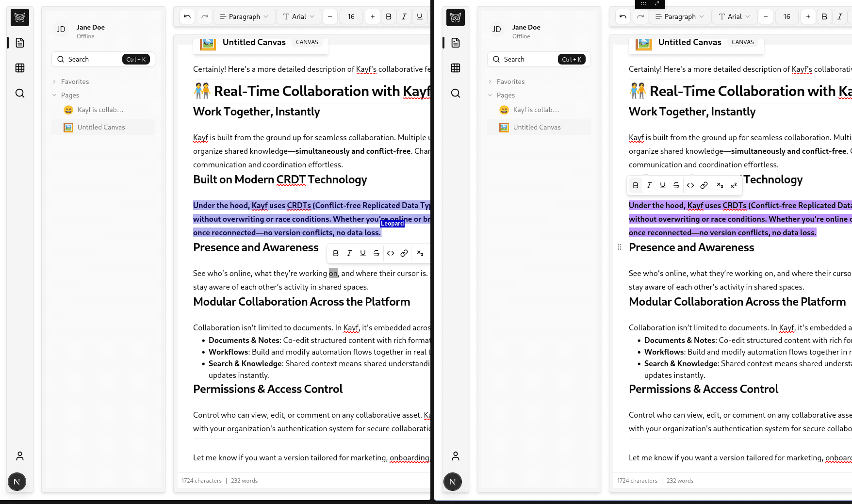Click the Search box in left window sidebar
This screenshot has width=852, height=504.
[x=103, y=59]
